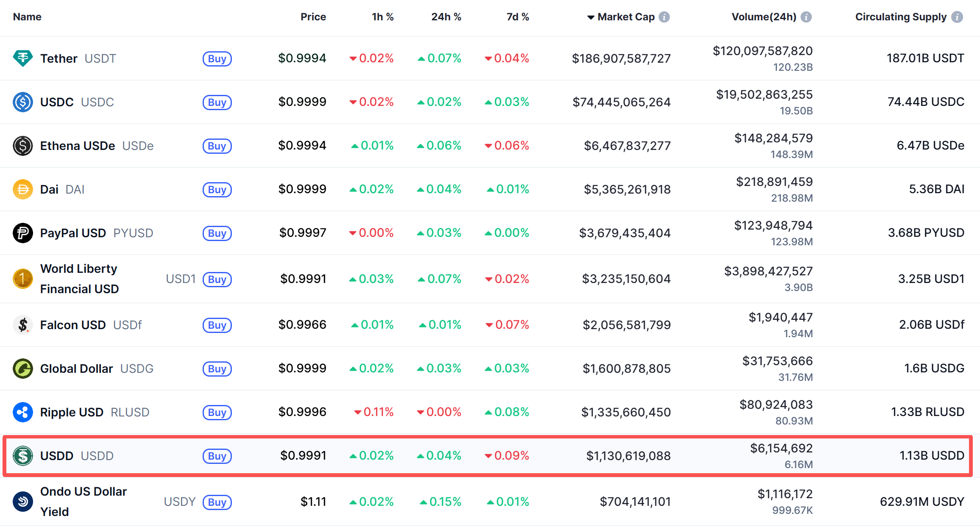The image size is (980, 527).
Task: Click the Dai coin logo icon
Action: pyautogui.click(x=23, y=189)
